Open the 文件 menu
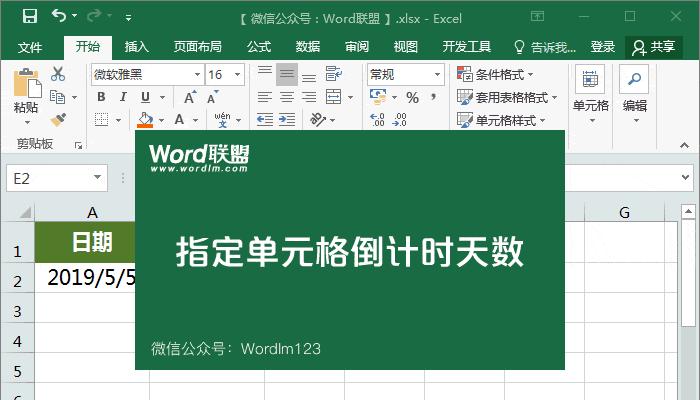 click(30, 47)
